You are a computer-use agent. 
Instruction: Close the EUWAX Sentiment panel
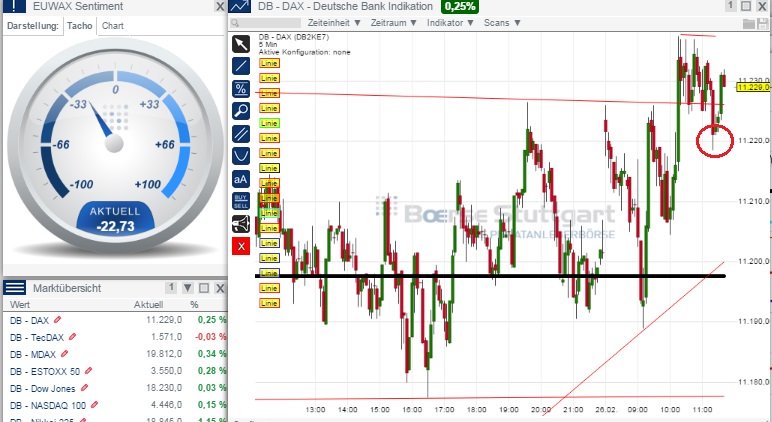220,6
